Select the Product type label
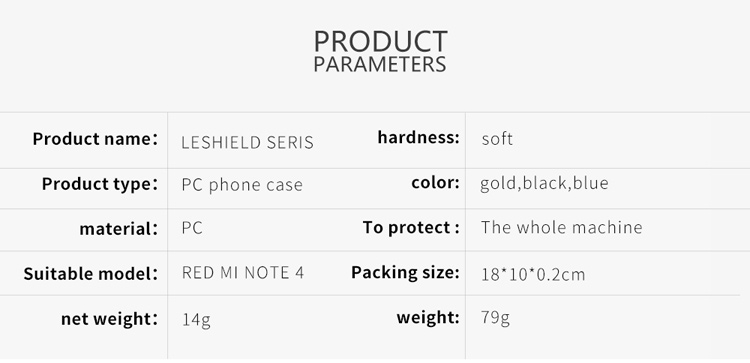750x363 pixels. pyautogui.click(x=99, y=184)
